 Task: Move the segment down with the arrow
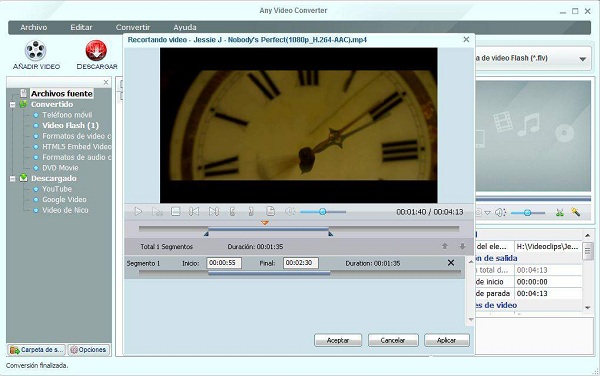click(462, 246)
